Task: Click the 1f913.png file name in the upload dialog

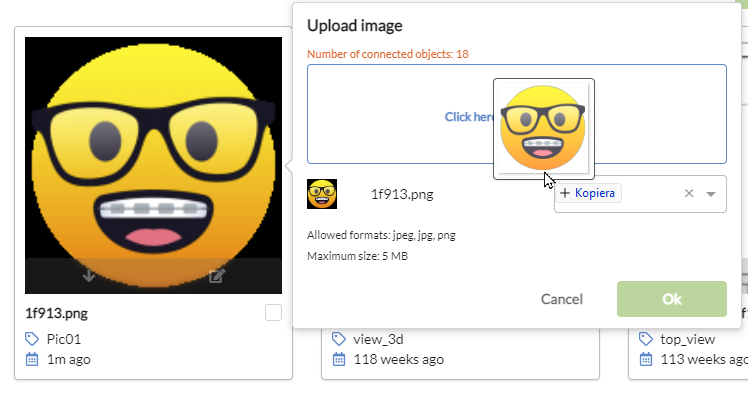Action: click(402, 194)
